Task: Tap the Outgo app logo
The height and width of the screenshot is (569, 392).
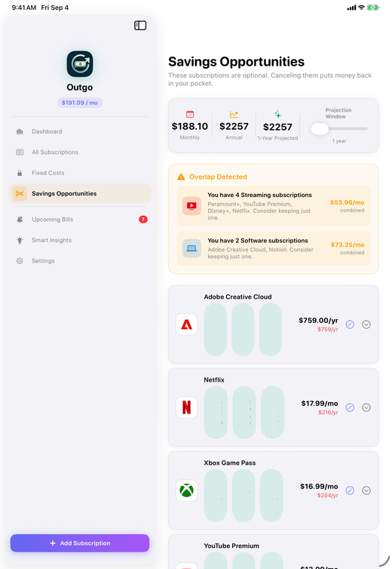Action: click(80, 64)
